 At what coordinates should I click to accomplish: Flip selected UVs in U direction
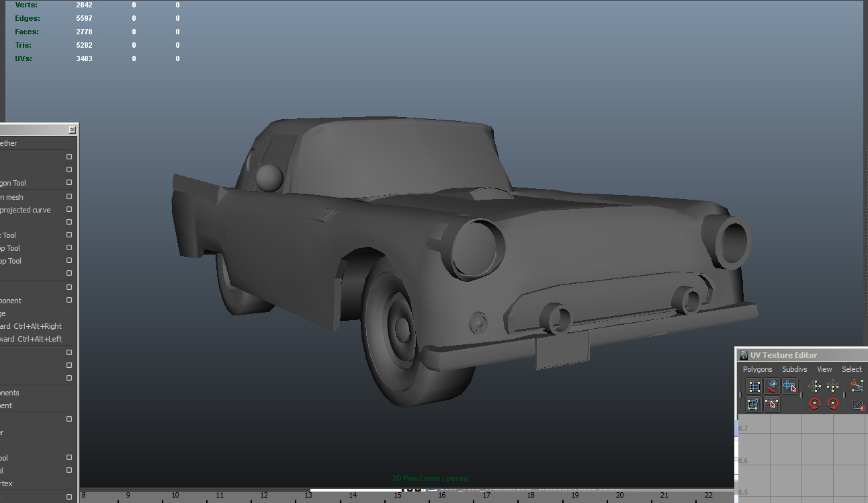point(816,386)
